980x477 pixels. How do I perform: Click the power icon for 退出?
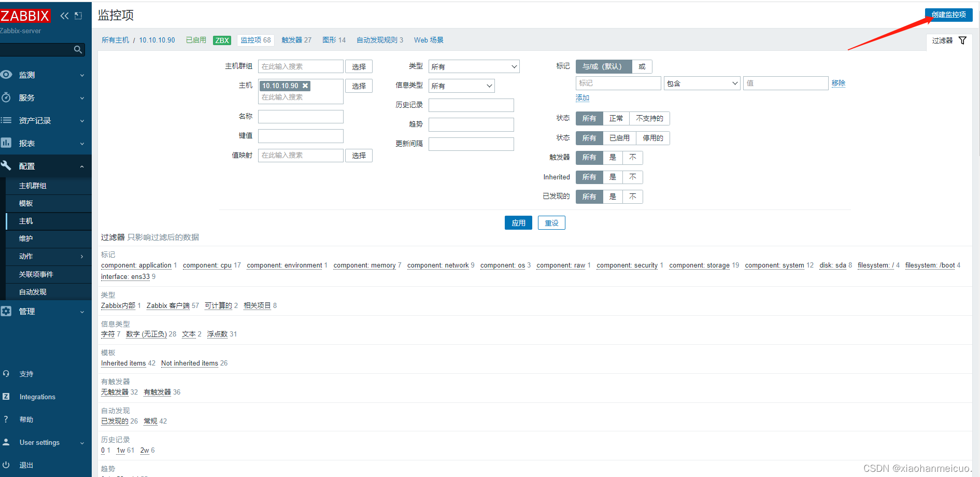click(6, 465)
